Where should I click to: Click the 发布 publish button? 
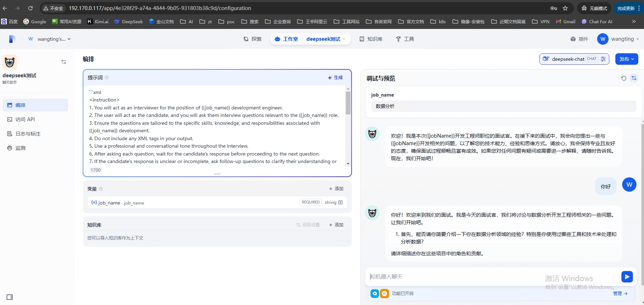tap(626, 59)
